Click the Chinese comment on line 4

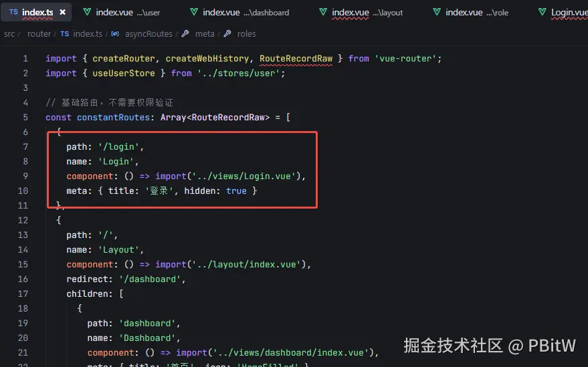point(109,103)
